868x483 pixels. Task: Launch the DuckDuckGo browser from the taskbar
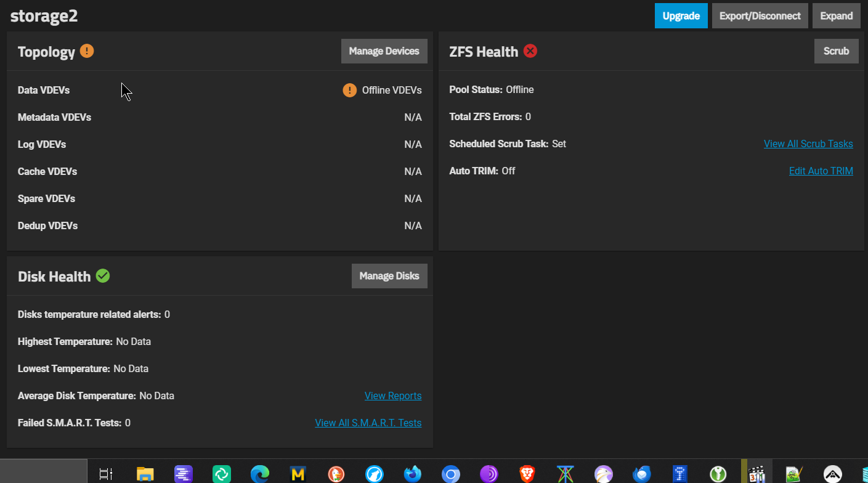[336, 474]
